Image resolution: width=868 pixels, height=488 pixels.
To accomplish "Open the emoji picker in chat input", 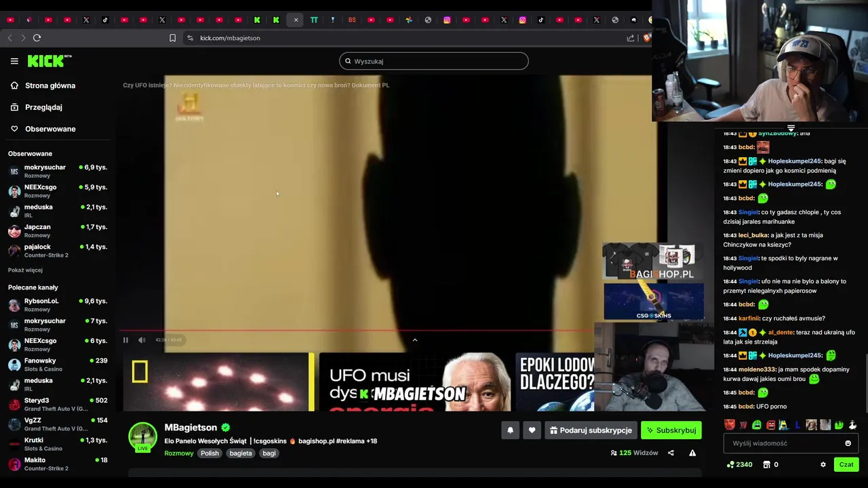I will [848, 443].
